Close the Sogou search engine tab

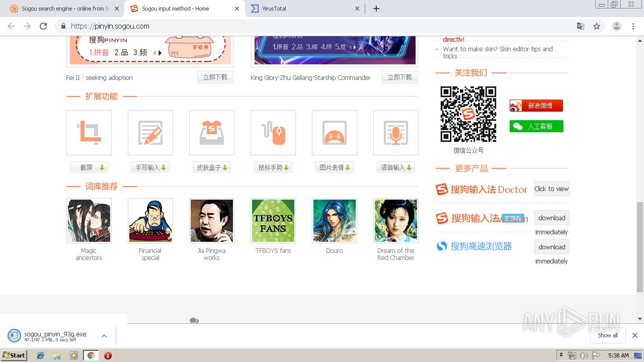(x=117, y=9)
